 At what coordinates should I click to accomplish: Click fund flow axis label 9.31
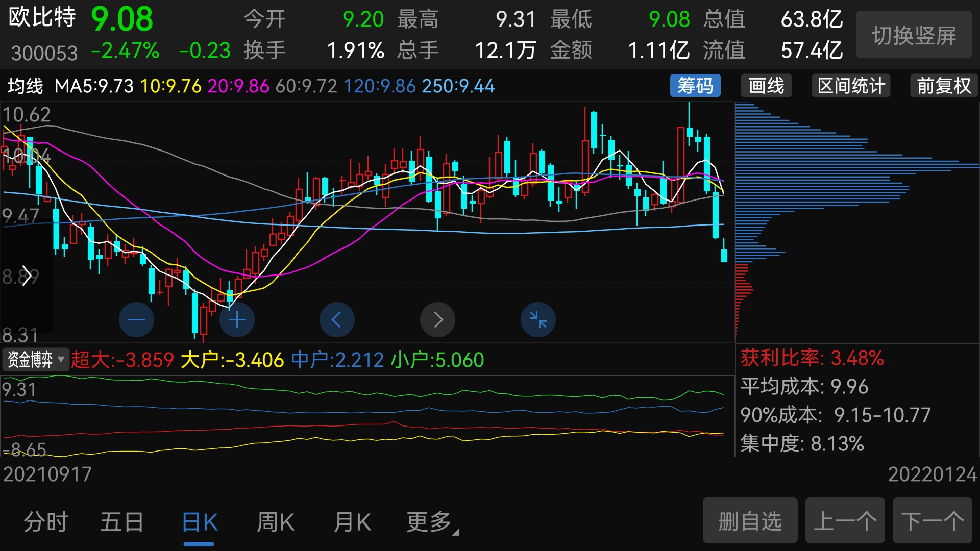[19, 389]
